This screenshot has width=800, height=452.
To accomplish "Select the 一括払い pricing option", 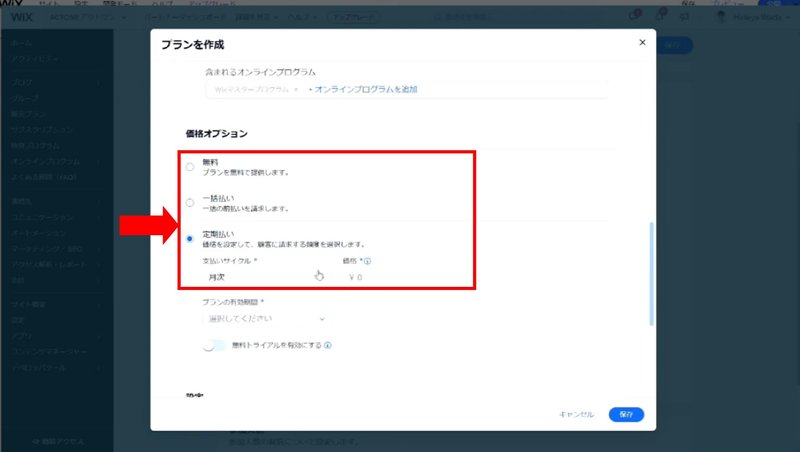I will [190, 203].
